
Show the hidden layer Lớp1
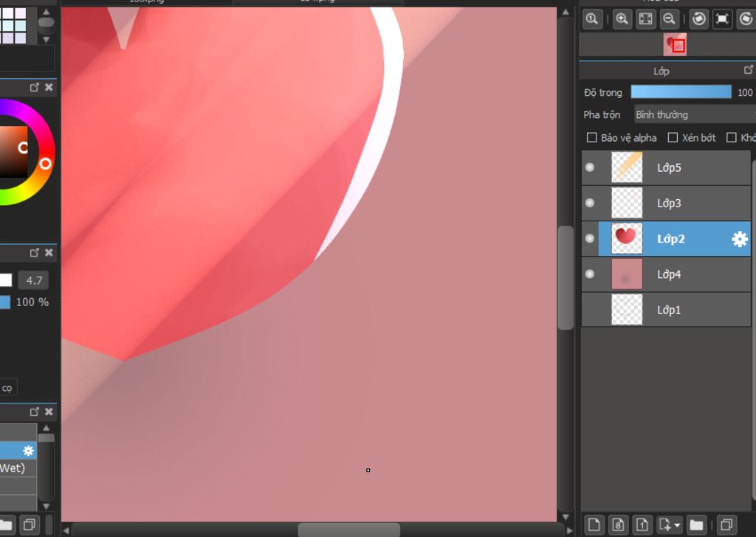pos(590,310)
